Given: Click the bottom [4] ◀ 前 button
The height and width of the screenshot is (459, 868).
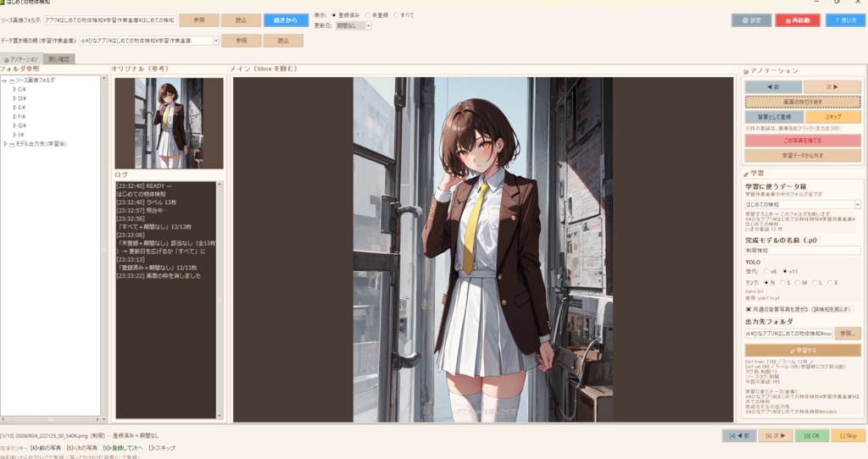Looking at the screenshot, I should tap(739, 436).
